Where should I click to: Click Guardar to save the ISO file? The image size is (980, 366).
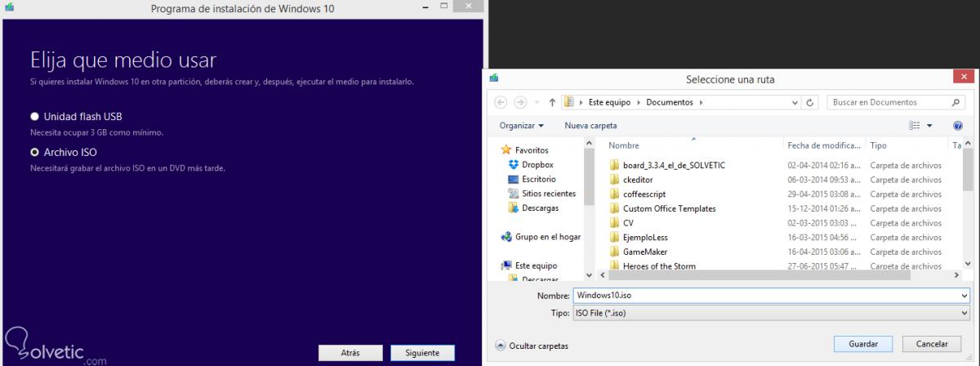click(863, 344)
